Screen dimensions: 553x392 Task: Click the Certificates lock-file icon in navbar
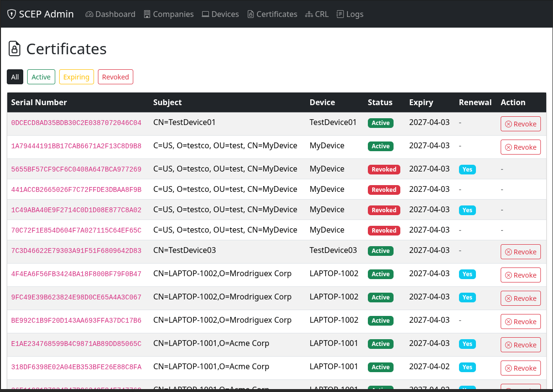click(x=251, y=14)
